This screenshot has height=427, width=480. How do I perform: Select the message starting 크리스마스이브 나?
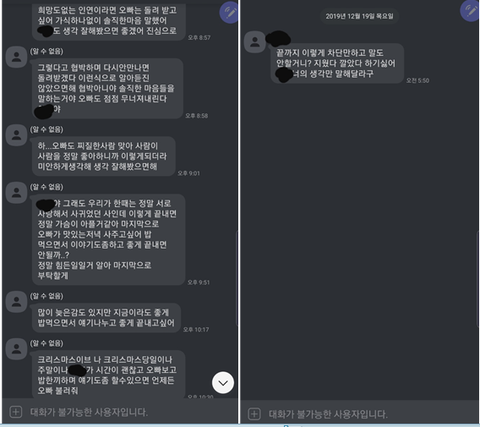108,374
